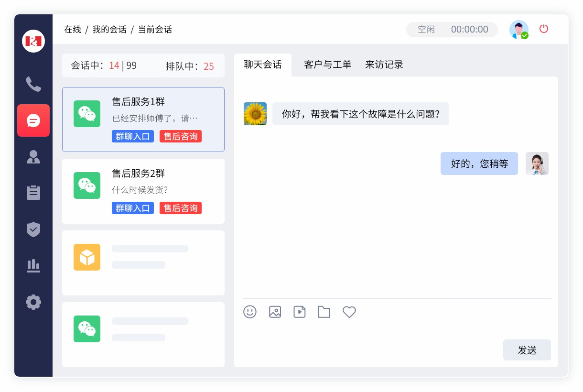Send a video via the video icon
This screenshot has height=392, width=583.
click(x=300, y=312)
